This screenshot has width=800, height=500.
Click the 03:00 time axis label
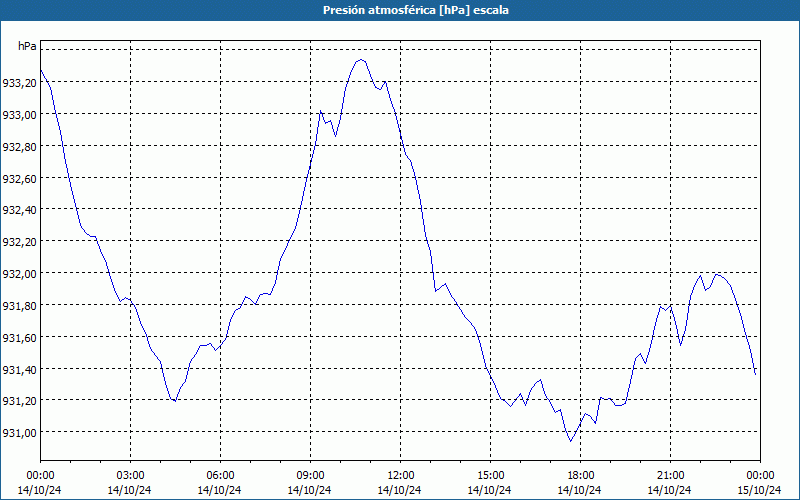point(130,476)
